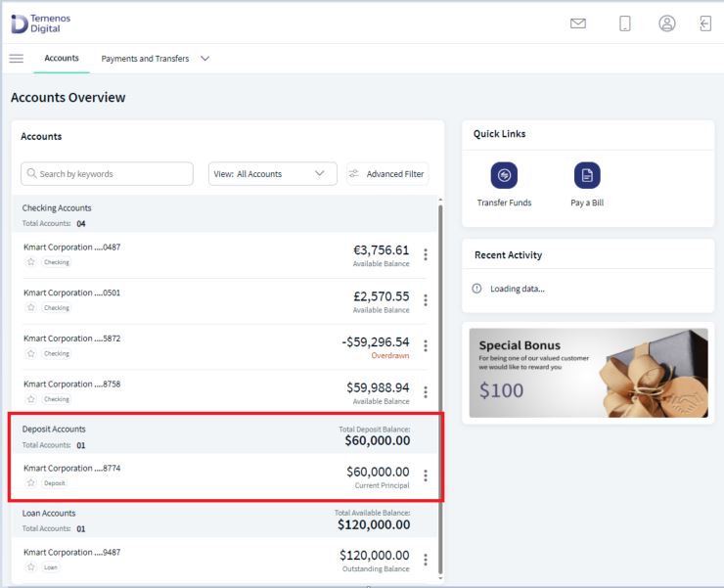The width and height of the screenshot is (724, 588).
Task: Click the $59,988.94 balance
Action: tap(378, 387)
